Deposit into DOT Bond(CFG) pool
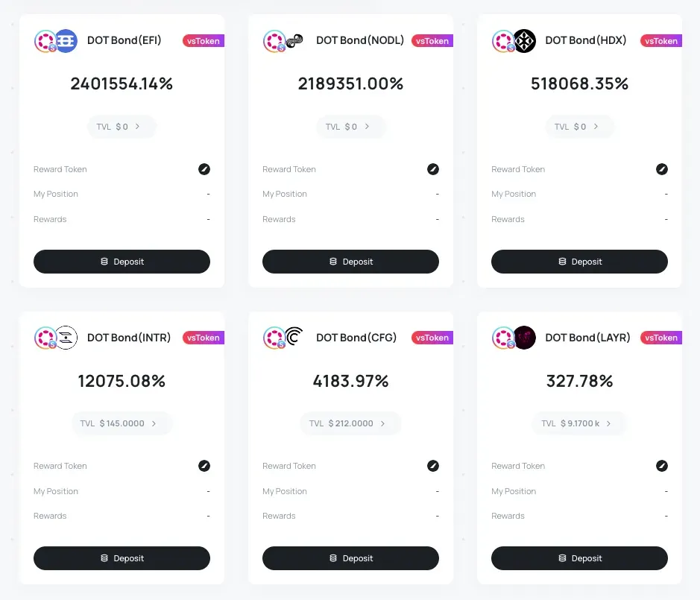Viewport: 700px width, 600px height. [x=350, y=558]
